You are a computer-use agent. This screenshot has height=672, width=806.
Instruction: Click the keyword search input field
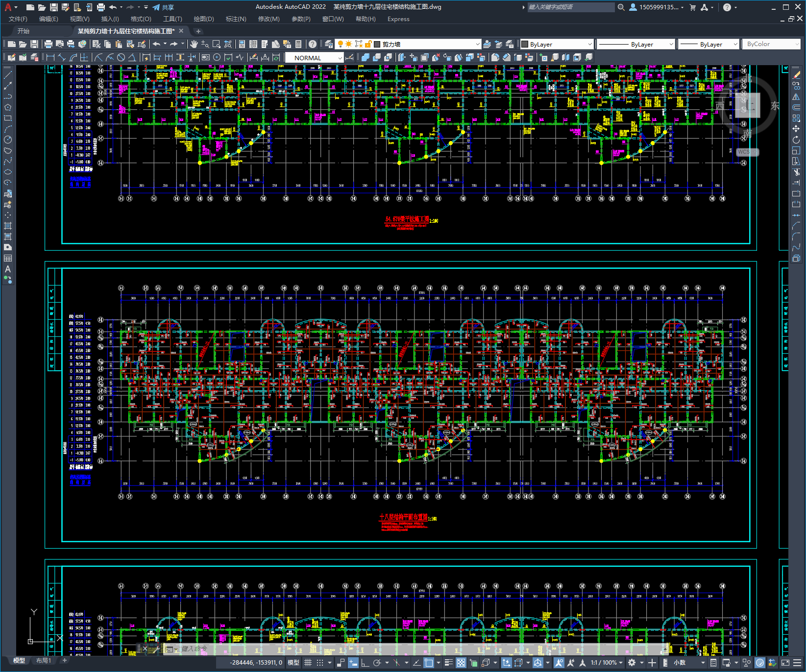click(x=570, y=7)
